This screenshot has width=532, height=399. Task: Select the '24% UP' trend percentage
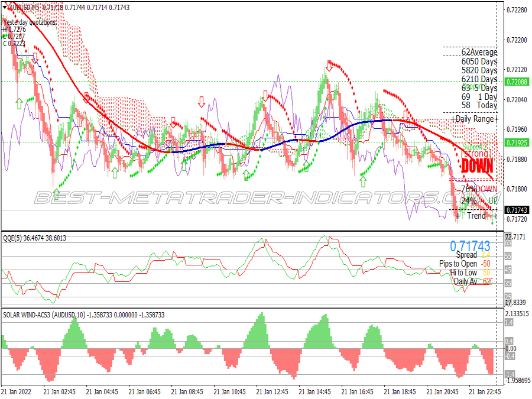(479, 200)
